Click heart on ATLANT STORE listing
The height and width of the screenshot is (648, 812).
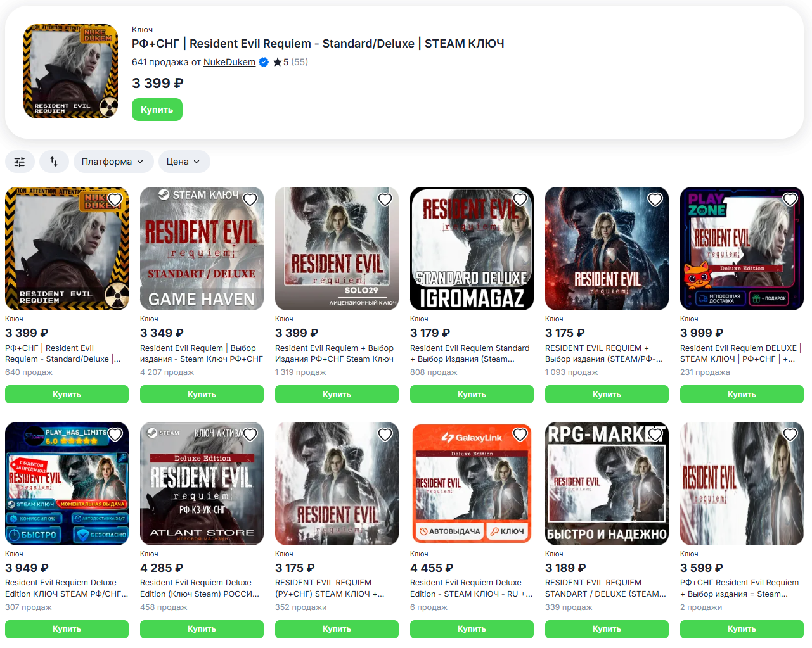click(x=250, y=435)
